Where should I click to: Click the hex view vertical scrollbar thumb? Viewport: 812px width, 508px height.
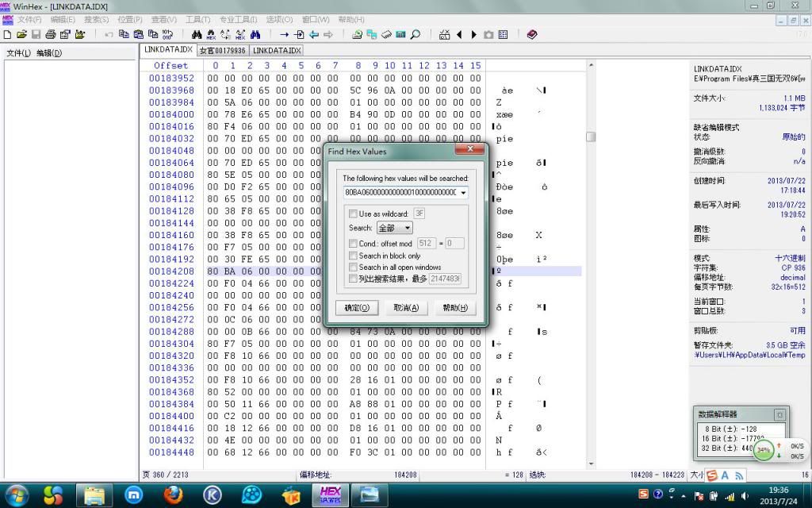[590, 137]
